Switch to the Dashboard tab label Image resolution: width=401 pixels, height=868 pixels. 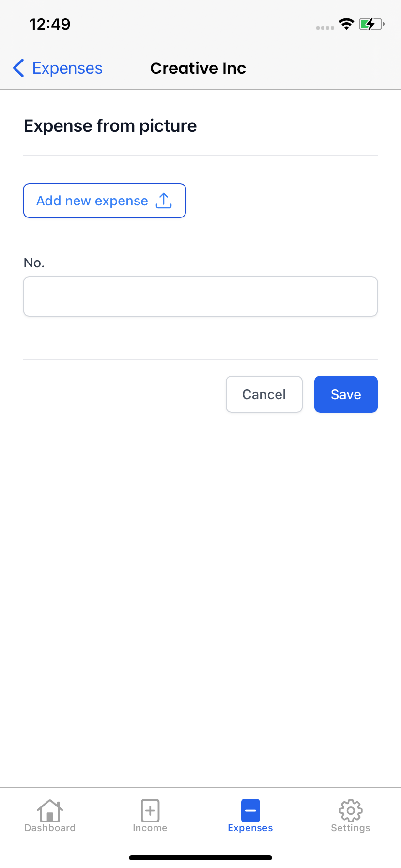click(x=50, y=828)
